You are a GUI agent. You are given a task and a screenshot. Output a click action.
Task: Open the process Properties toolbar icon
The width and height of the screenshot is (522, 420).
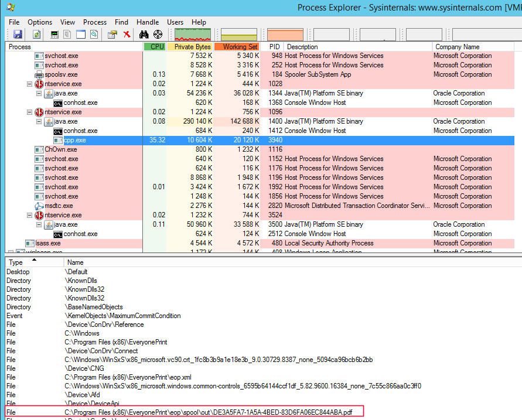pyautogui.click(x=111, y=34)
